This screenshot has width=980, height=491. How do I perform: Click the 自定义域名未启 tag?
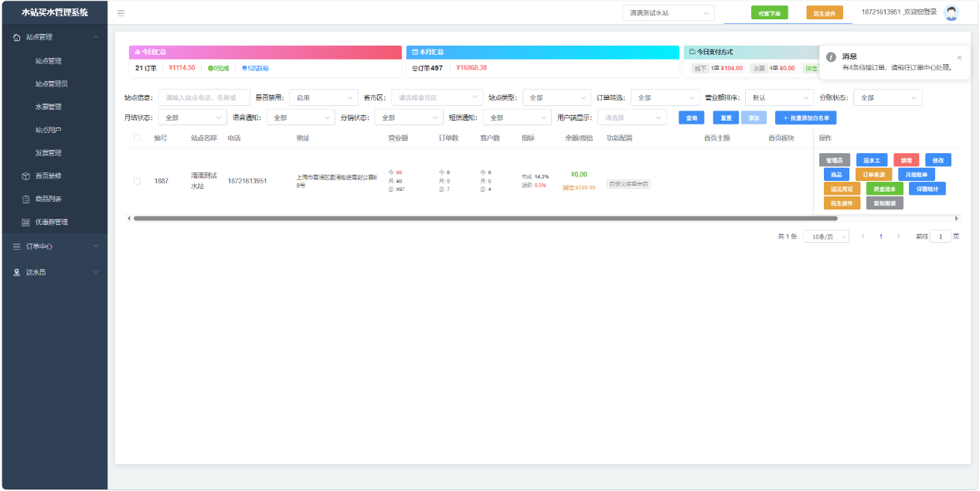coord(628,184)
